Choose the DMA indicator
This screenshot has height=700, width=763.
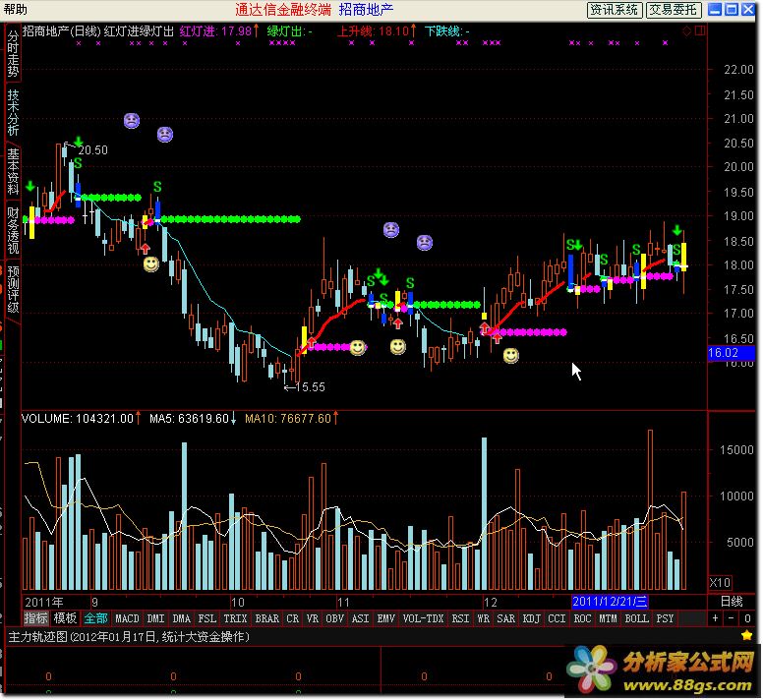(x=182, y=617)
